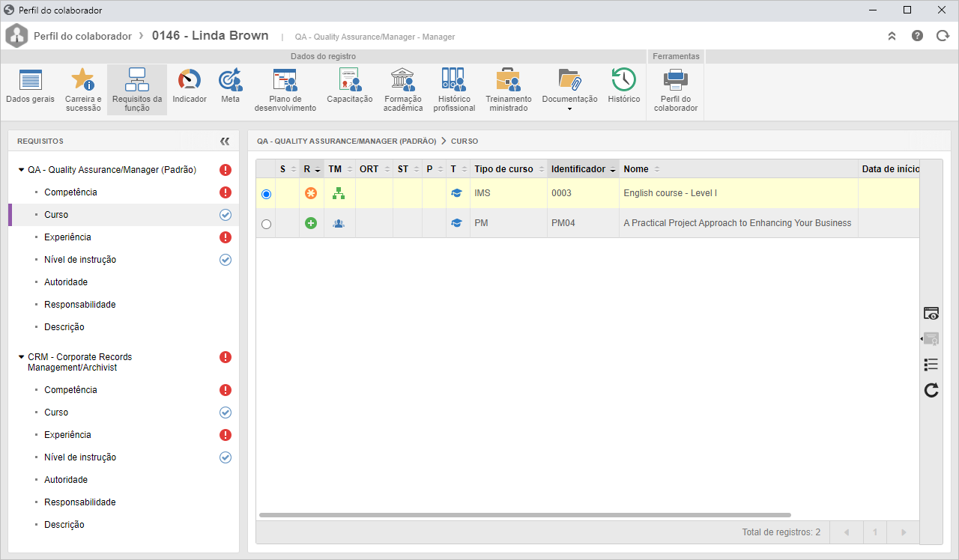Viewport: 959px width, 560px height.
Task: Collapse the Requisitos panel
Action: pyautogui.click(x=225, y=141)
